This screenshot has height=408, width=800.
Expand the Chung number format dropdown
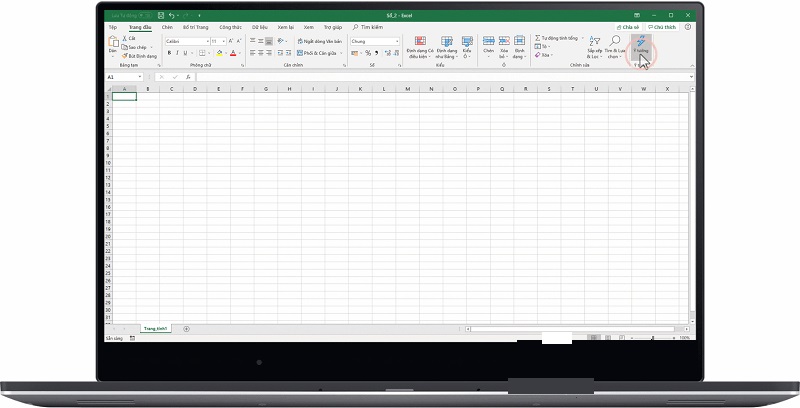point(397,41)
